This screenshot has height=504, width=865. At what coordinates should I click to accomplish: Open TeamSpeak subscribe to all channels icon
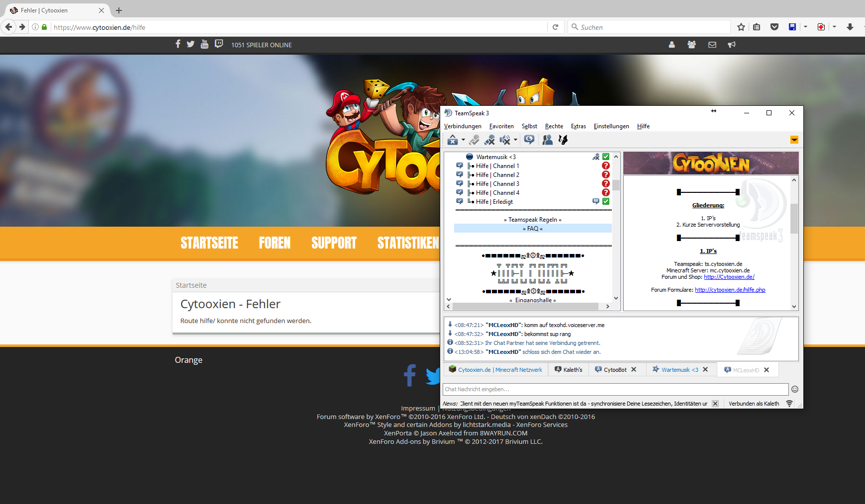click(529, 140)
